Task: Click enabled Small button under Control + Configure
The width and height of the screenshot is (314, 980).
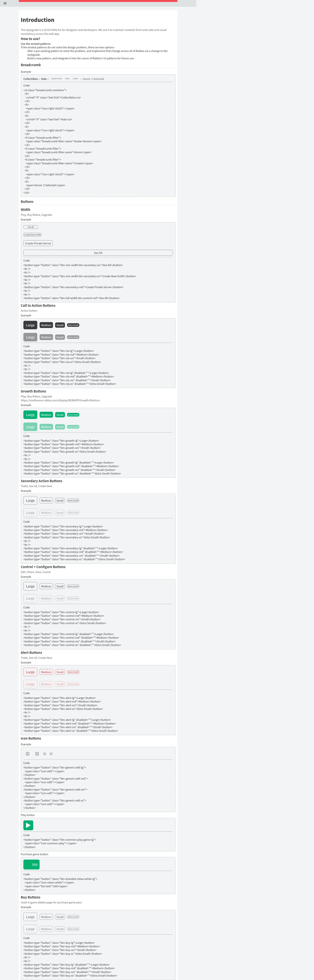Action: pyautogui.click(x=60, y=586)
